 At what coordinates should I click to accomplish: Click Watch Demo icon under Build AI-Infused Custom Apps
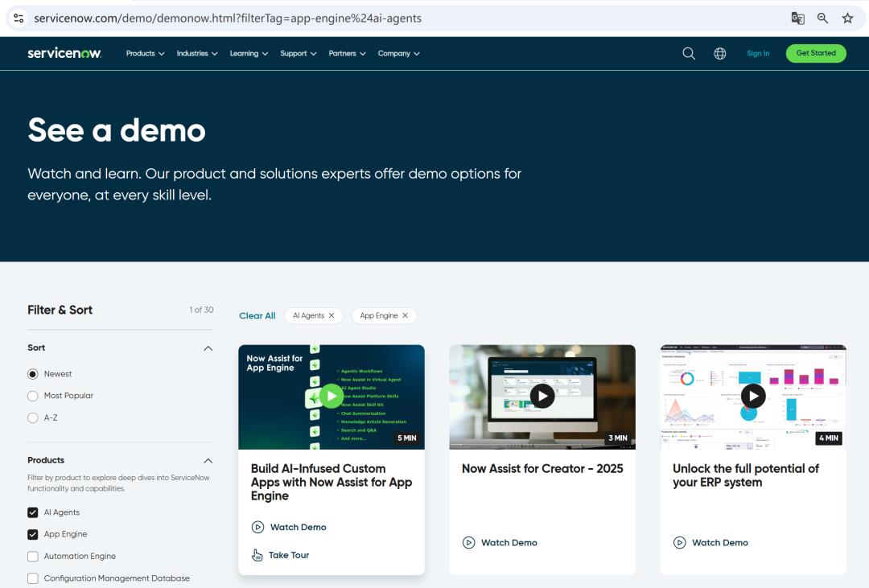tap(257, 527)
